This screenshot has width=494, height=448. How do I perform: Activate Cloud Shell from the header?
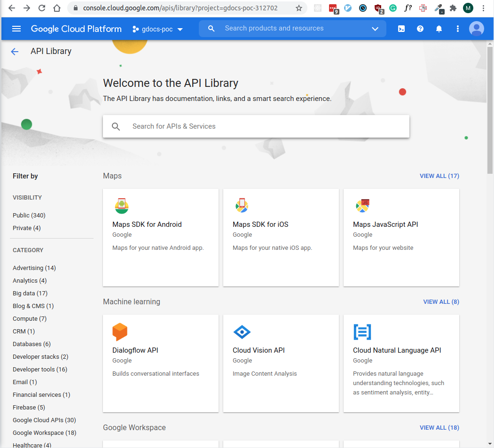(x=401, y=29)
